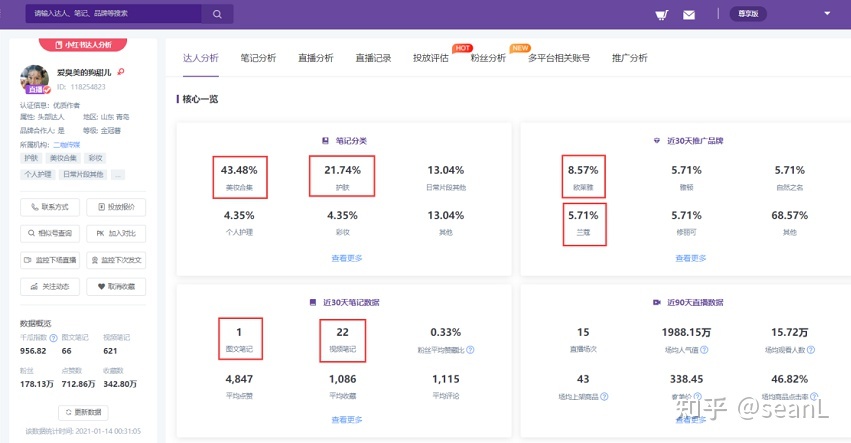Click the 日常片段其他 tag in profile

pos(83,175)
